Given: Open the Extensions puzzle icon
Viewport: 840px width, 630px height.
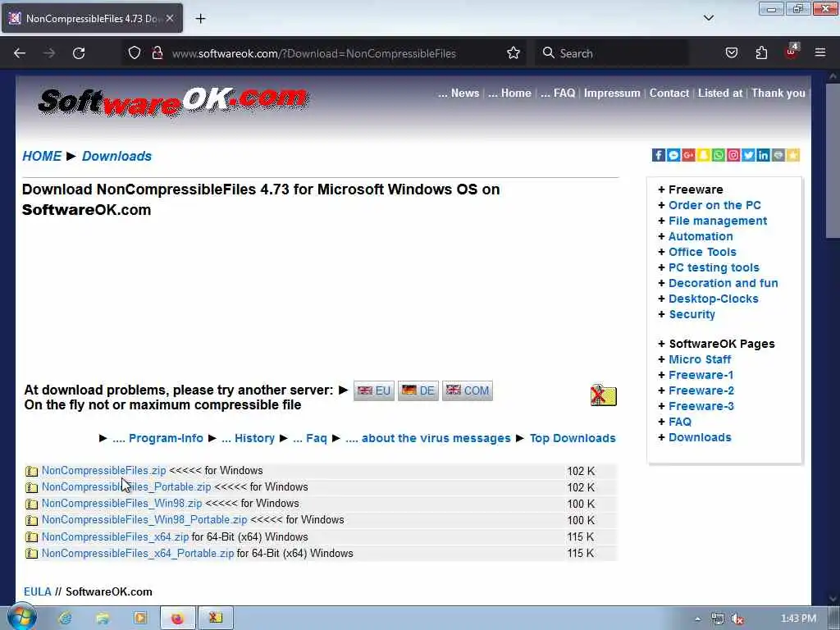Looking at the screenshot, I should [761, 53].
